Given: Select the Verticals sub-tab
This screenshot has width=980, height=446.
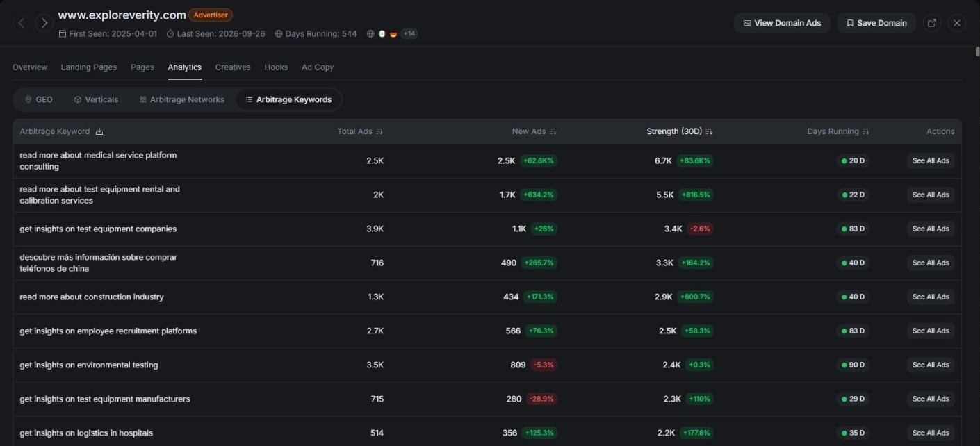Looking at the screenshot, I should 96,99.
